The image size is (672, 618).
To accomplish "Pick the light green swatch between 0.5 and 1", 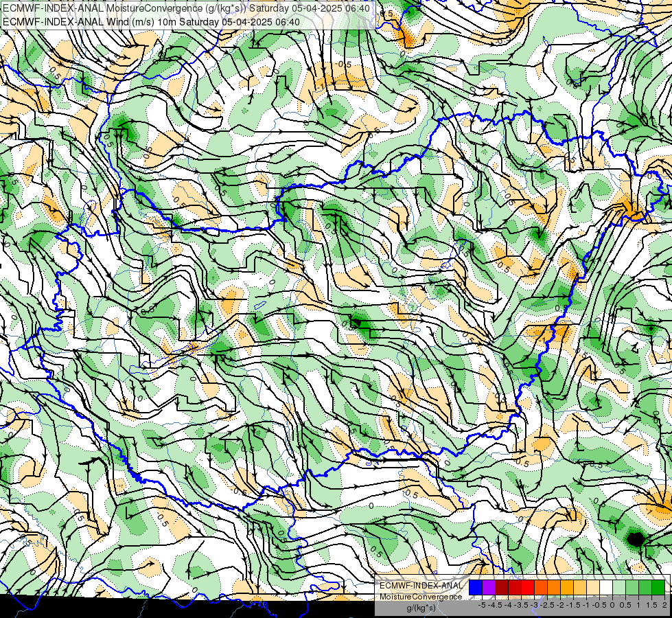I will (x=632, y=588).
